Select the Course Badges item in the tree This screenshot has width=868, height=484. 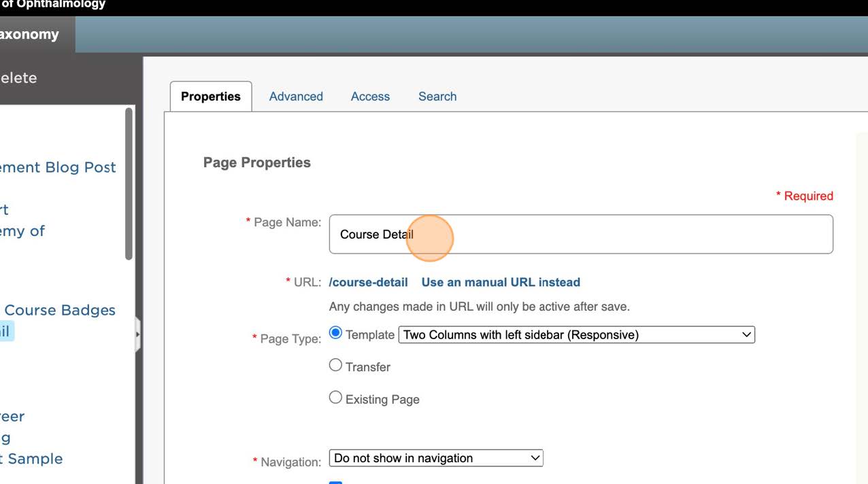click(x=60, y=310)
